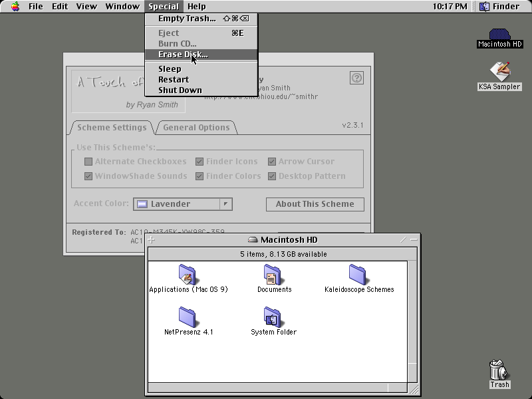Image resolution: width=532 pixels, height=399 pixels.
Task: Choose Empty Trash from Special menu
Action: tap(201, 19)
